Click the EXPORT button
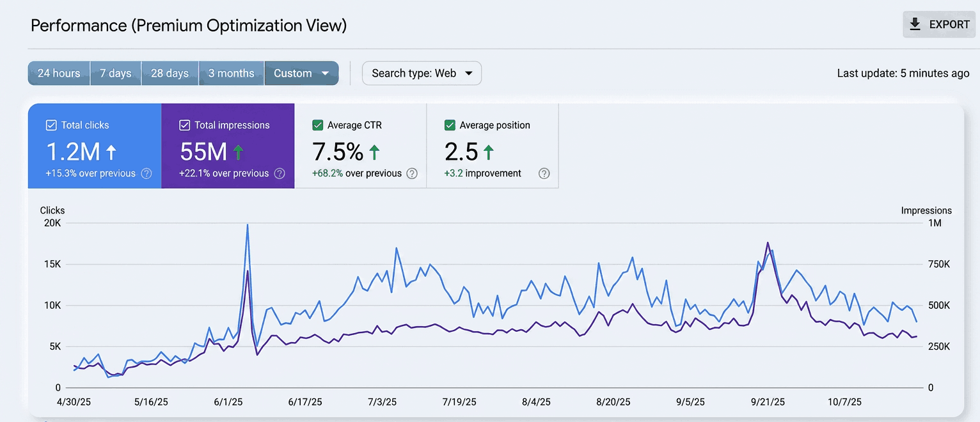Image resolution: width=980 pixels, height=422 pixels. coord(939,24)
